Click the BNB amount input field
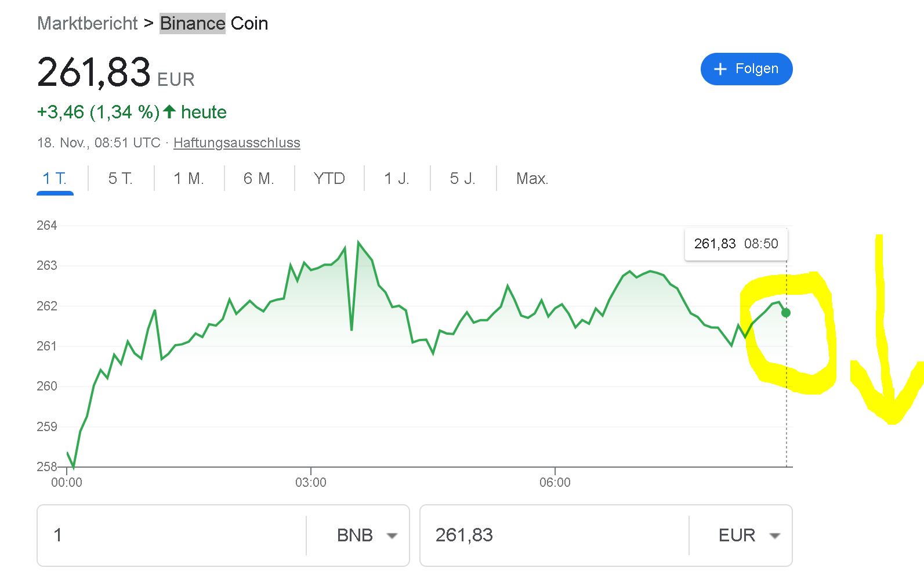 (x=174, y=536)
